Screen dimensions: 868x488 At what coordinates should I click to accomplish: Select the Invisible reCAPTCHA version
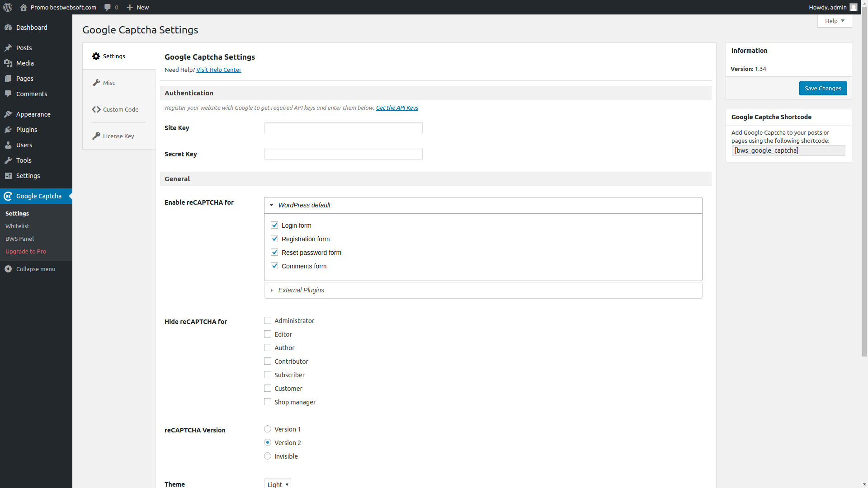pyautogui.click(x=268, y=456)
